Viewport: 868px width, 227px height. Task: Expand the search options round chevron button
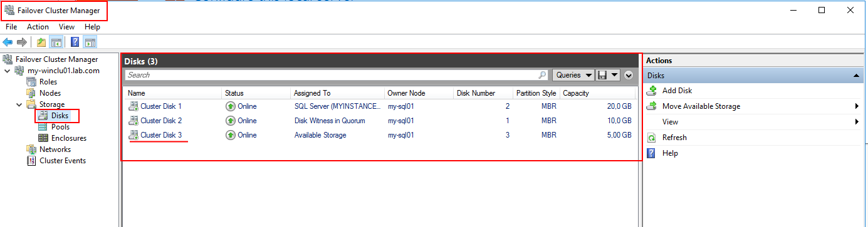(x=629, y=75)
